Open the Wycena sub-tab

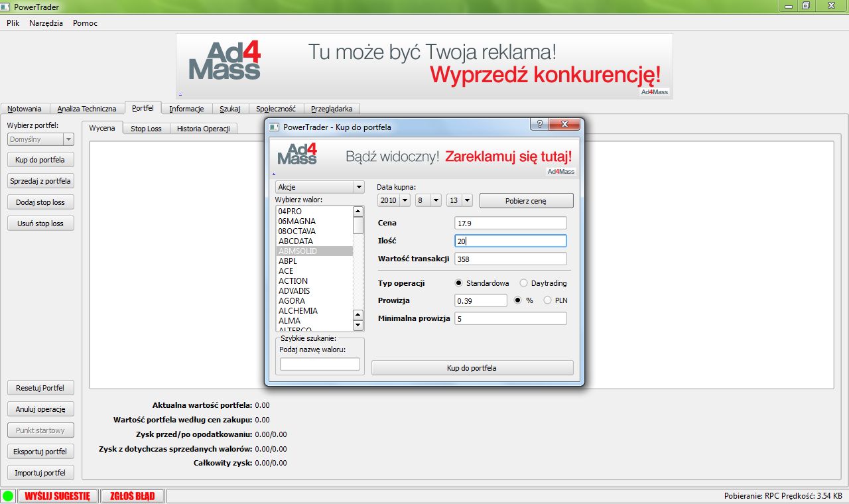click(x=102, y=128)
